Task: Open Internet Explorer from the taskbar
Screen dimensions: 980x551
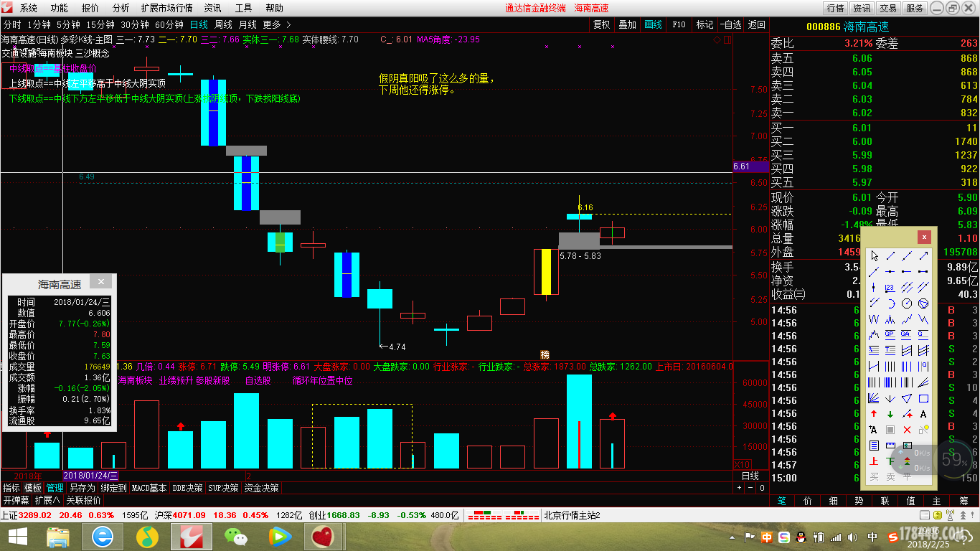Action: [x=103, y=536]
